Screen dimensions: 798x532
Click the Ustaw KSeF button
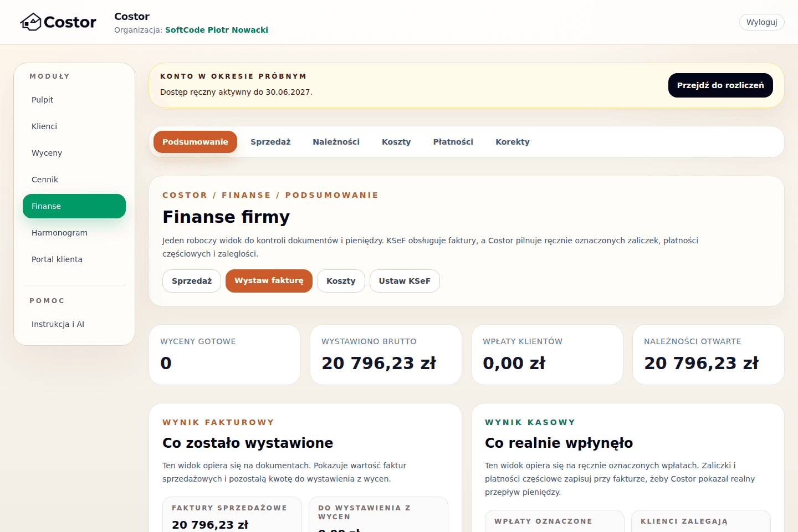point(405,281)
